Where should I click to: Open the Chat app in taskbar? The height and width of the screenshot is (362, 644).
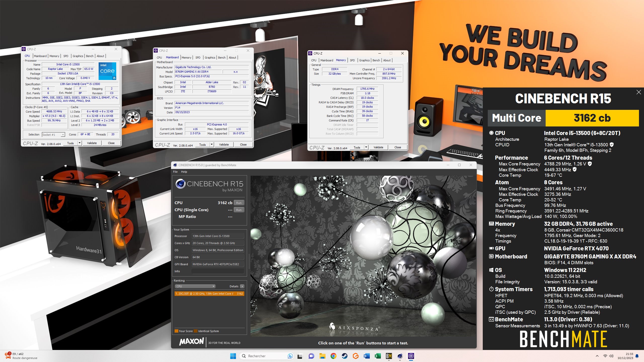click(311, 356)
